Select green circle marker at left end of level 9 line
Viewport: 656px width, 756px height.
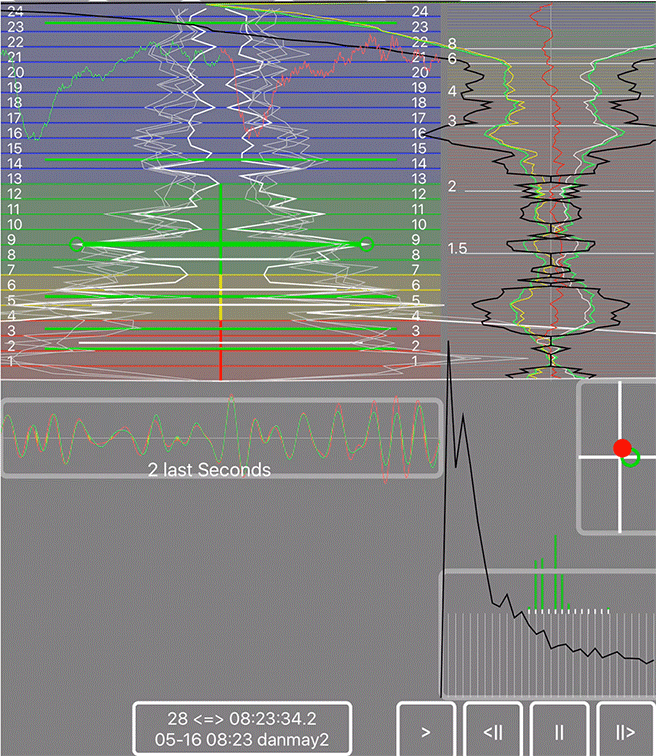[x=77, y=244]
